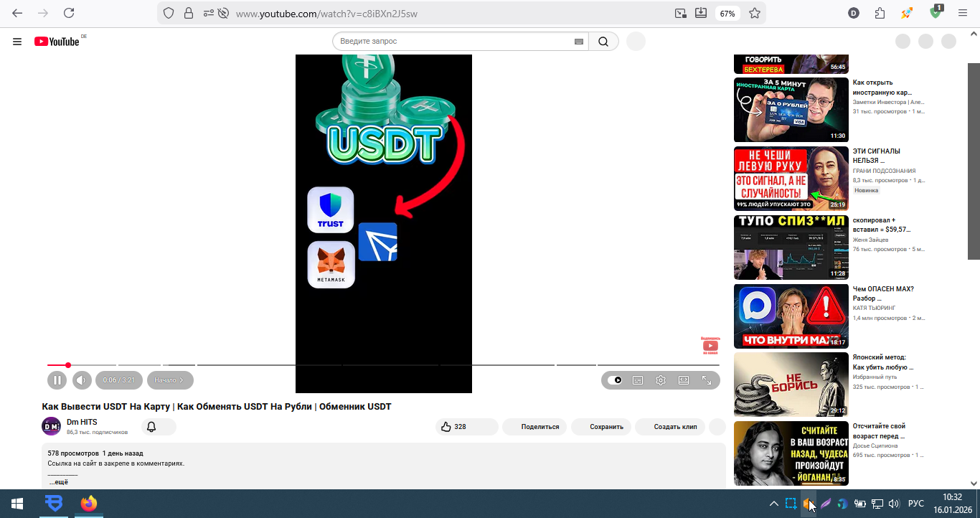This screenshot has height=518, width=980.
Task: Toggle the notification bell for Dm HITS
Action: [151, 427]
